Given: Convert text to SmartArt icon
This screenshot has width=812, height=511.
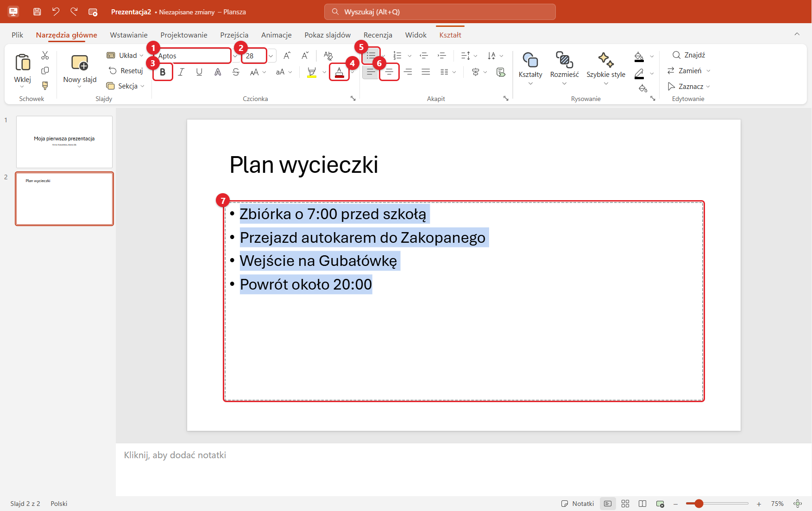Looking at the screenshot, I should pos(501,72).
